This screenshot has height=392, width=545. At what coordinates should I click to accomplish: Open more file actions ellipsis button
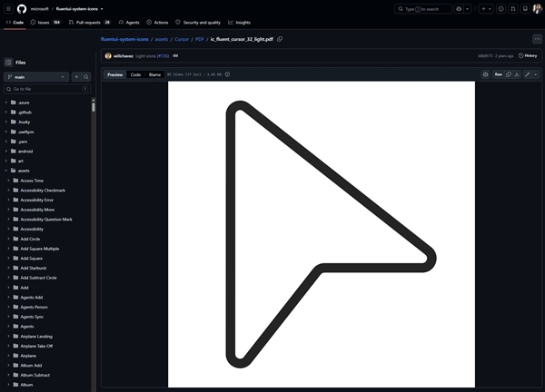[x=537, y=39]
